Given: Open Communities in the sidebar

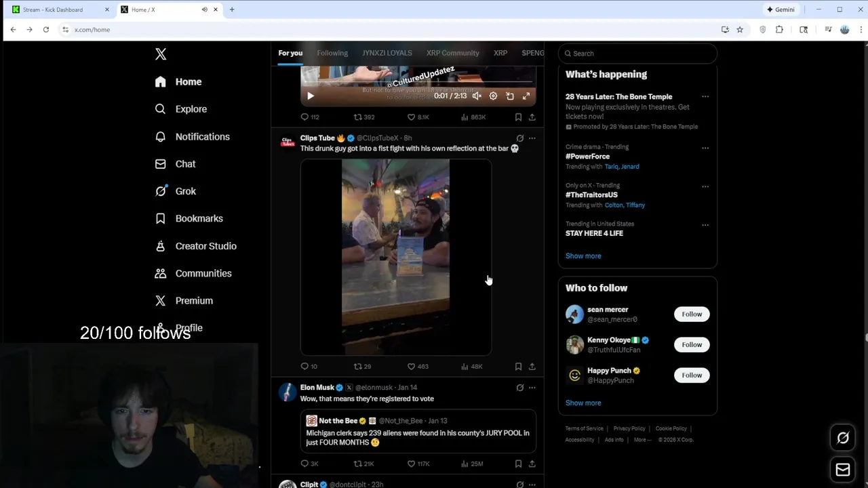Looking at the screenshot, I should pyautogui.click(x=193, y=273).
